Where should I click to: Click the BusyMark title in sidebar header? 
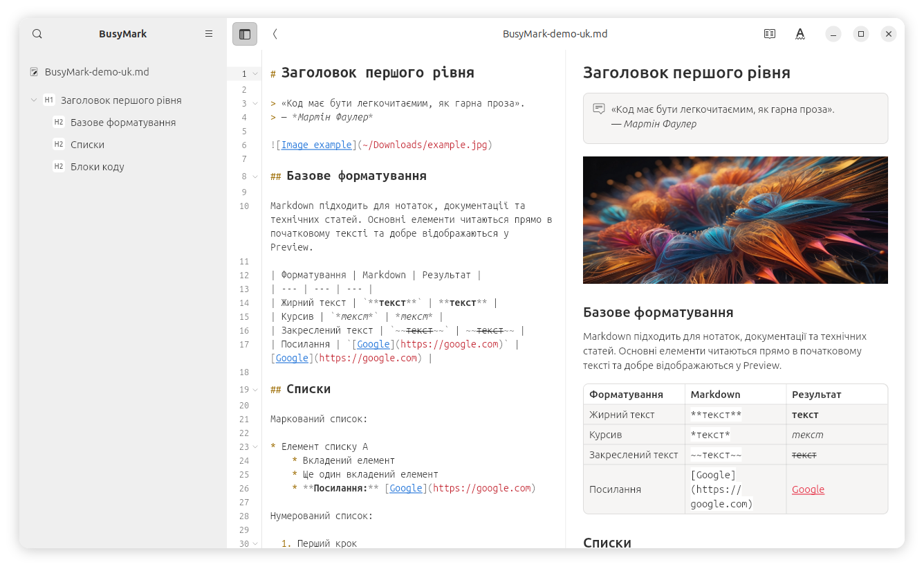[x=123, y=34]
